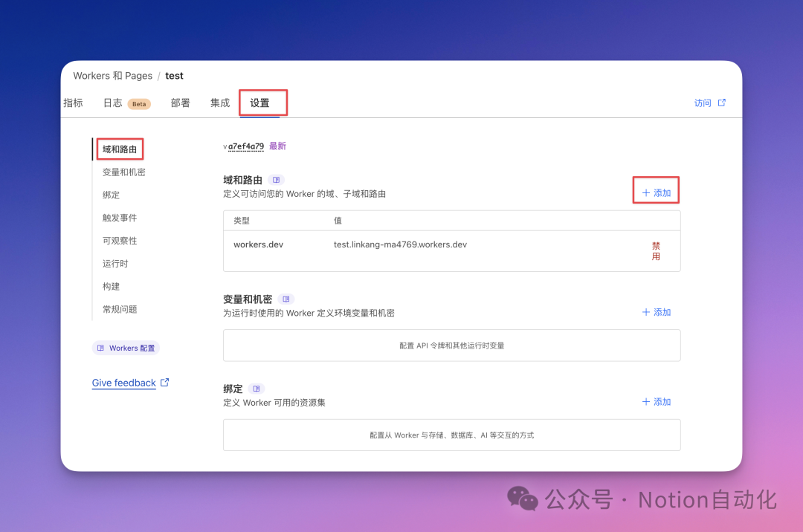
Task: Open the Workers 配置 link
Action: pos(126,348)
